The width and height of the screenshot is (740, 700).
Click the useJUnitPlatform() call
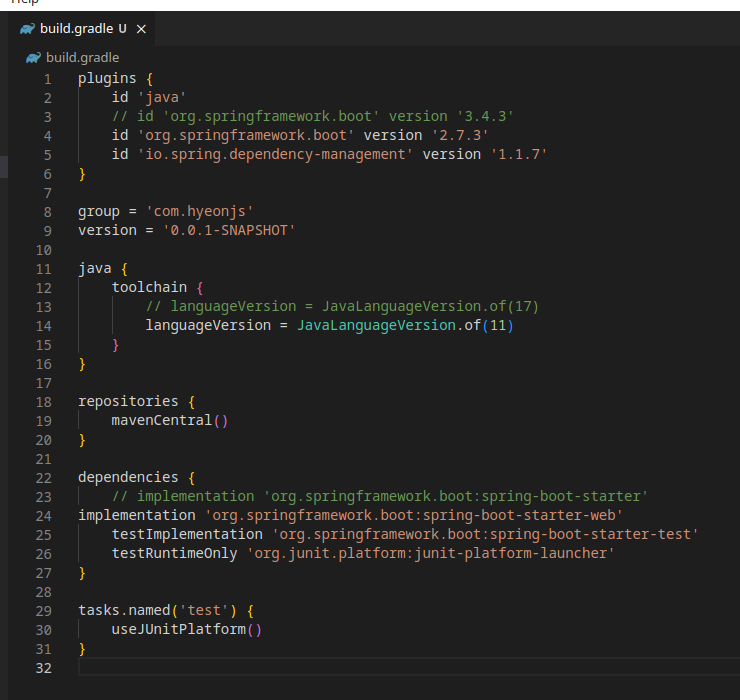(186, 629)
